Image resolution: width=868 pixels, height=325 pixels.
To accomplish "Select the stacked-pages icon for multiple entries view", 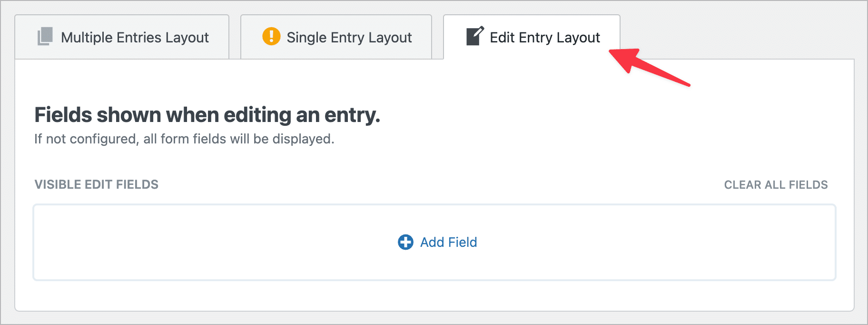I will (x=45, y=37).
